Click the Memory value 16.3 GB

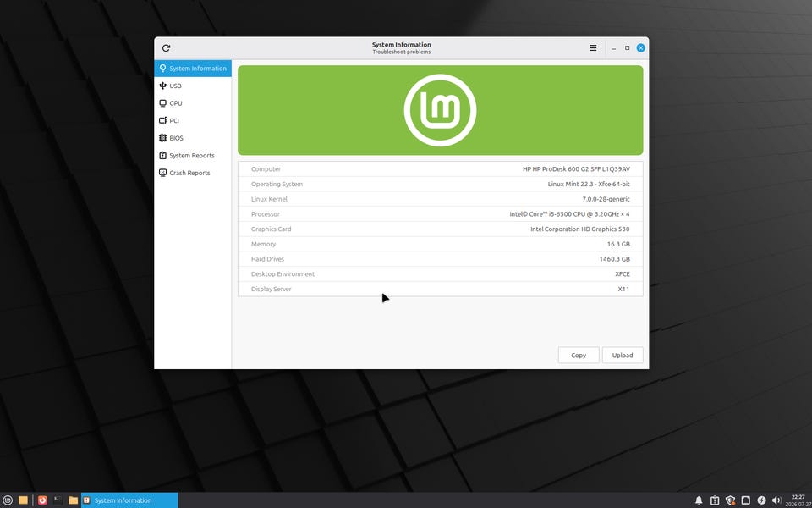click(x=618, y=244)
